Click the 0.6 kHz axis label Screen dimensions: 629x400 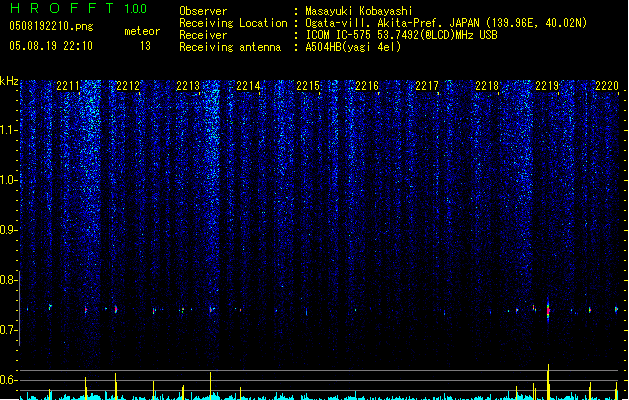click(8, 380)
